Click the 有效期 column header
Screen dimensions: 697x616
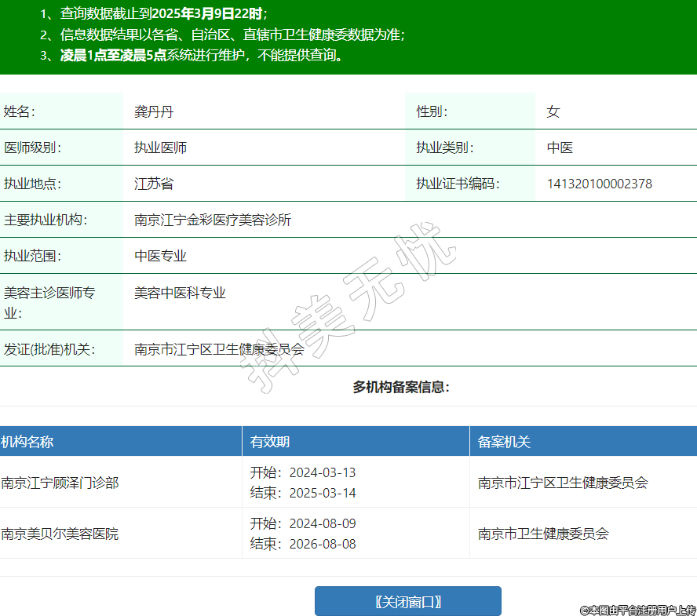pos(270,442)
